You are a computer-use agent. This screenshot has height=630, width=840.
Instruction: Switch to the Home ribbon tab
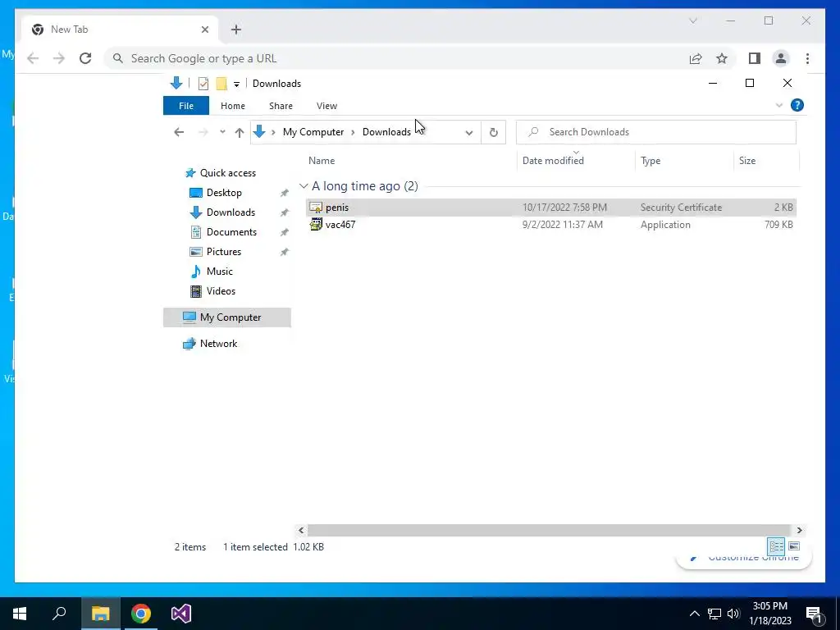click(232, 106)
